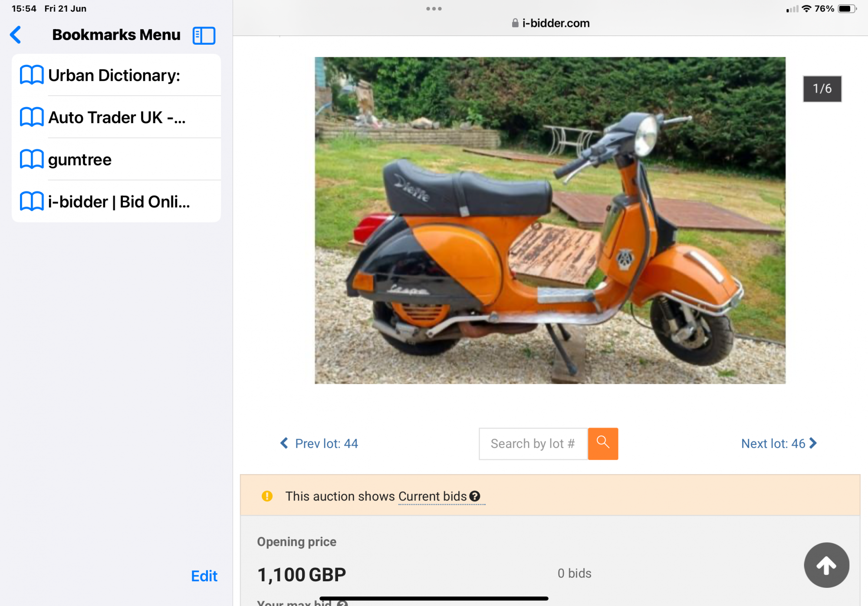Screen dimensions: 868x606
Task: Go to Prev lot: 44
Action: pos(319,443)
